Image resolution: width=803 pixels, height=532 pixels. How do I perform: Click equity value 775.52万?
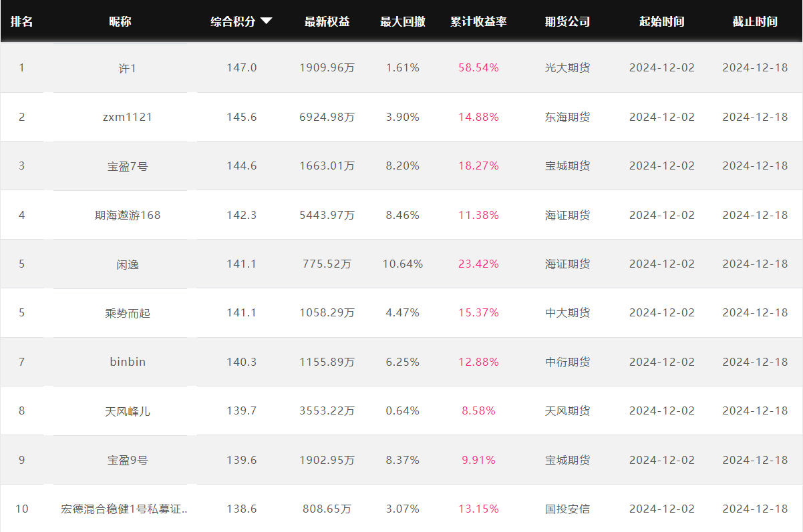pos(327,264)
